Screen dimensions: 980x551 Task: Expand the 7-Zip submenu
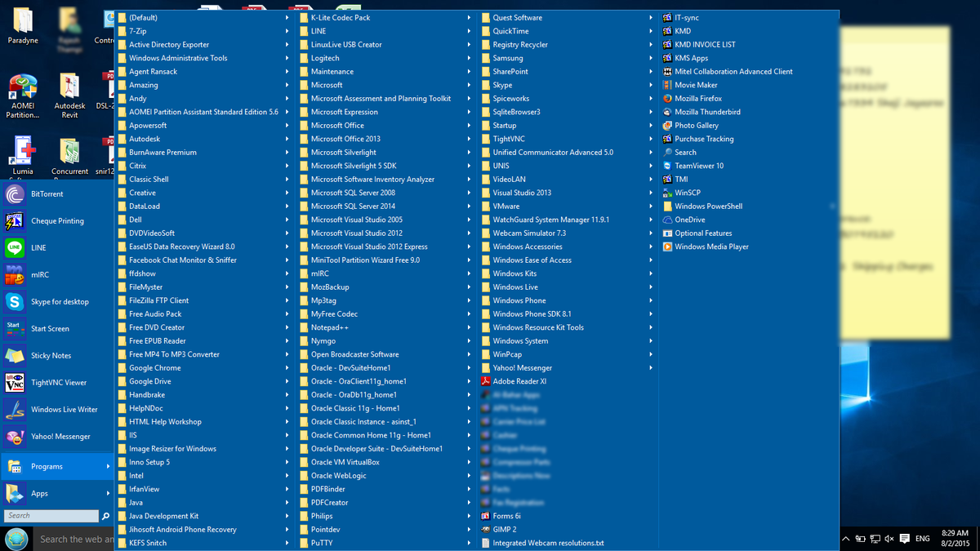[285, 30]
